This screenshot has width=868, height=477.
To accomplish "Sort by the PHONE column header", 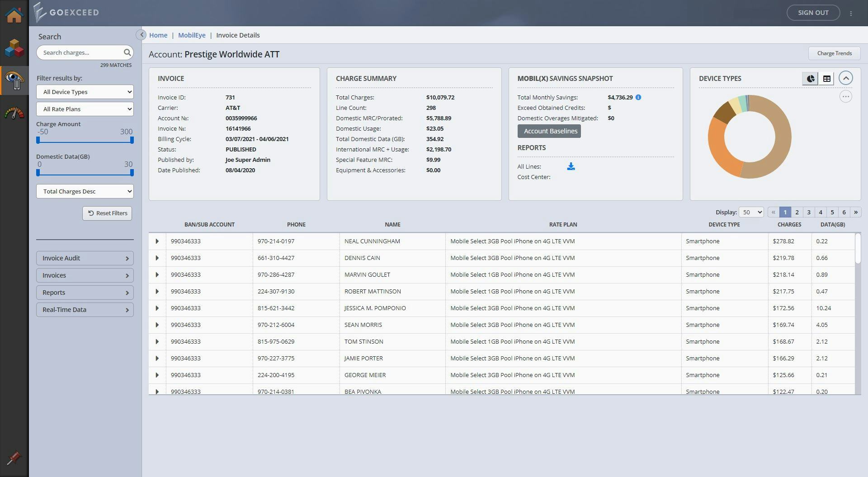I will coord(296,225).
